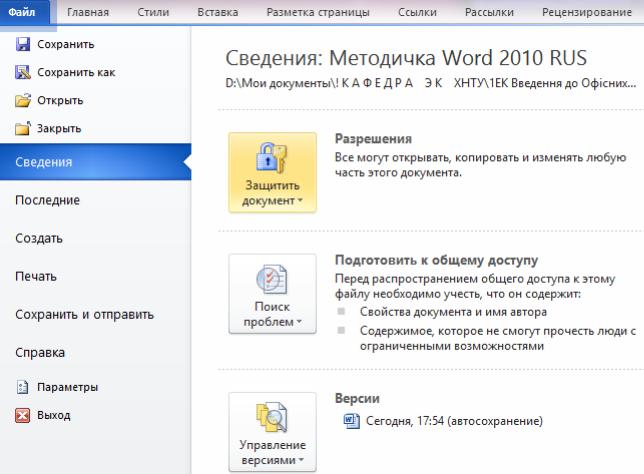Click the Содержимое, которое не смогут прочесть line
Screen dimensions: 644x474
[x=498, y=338]
